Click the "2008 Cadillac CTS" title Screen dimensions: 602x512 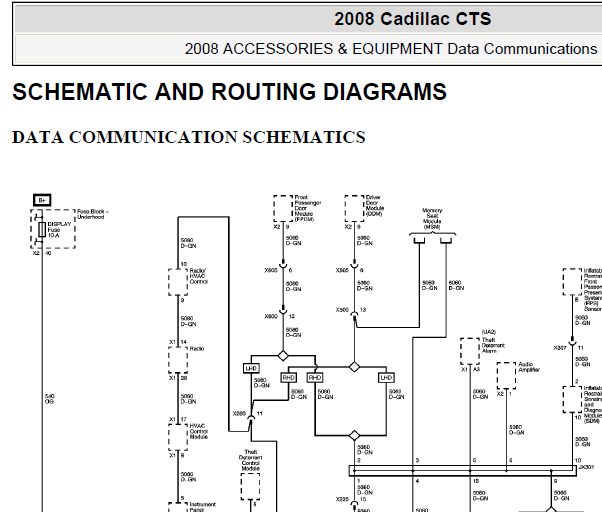[412, 19]
